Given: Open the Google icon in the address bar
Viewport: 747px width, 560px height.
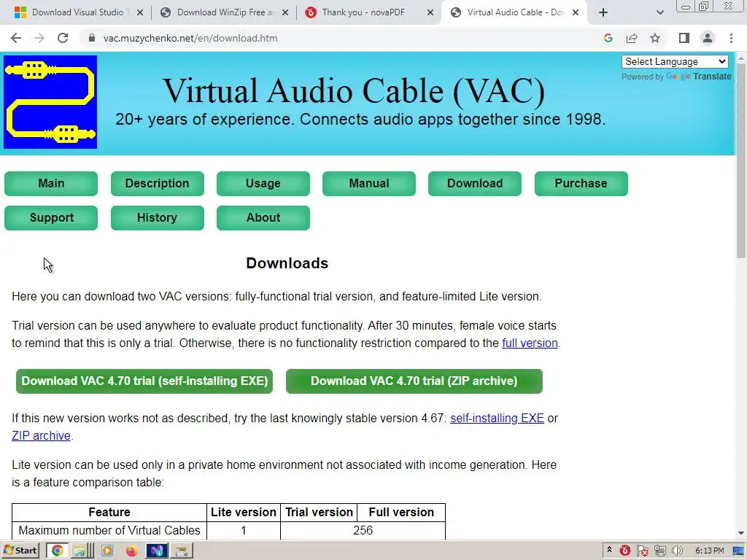Looking at the screenshot, I should pos(608,38).
